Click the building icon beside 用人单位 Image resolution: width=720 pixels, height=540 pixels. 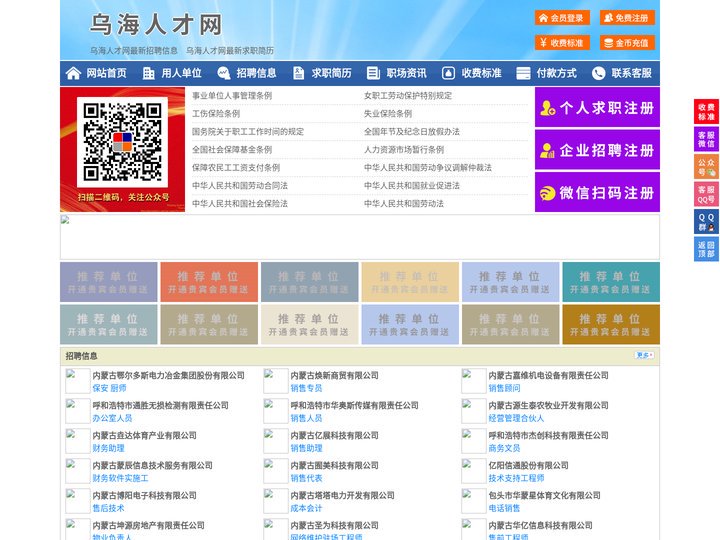148,73
